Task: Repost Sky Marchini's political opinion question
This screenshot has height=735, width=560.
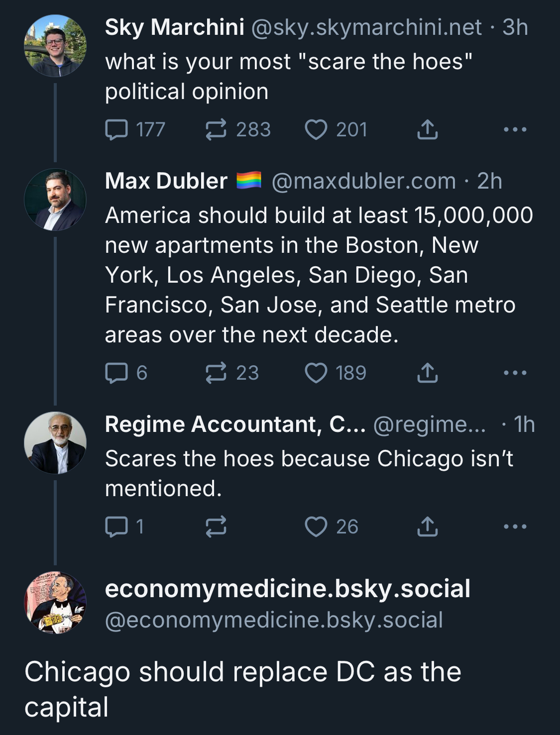Action: click(x=216, y=129)
